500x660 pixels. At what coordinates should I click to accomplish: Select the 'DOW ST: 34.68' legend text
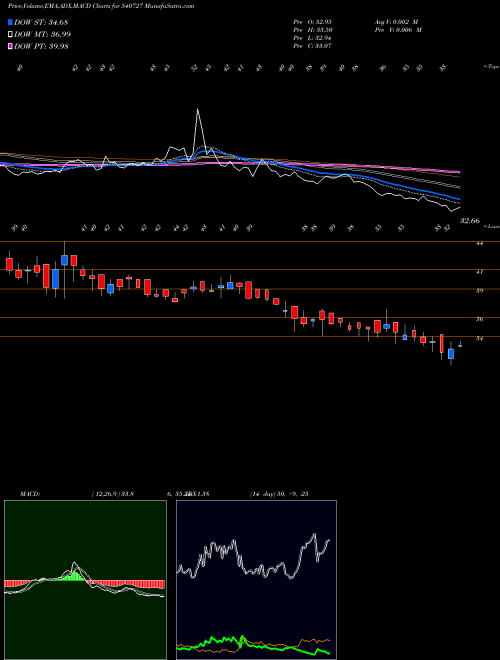coord(41,22)
